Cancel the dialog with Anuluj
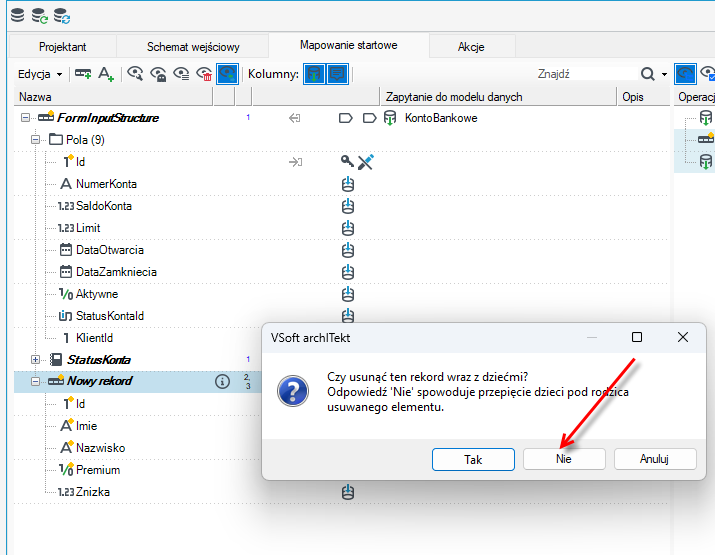The width and height of the screenshot is (715, 555). click(655, 459)
